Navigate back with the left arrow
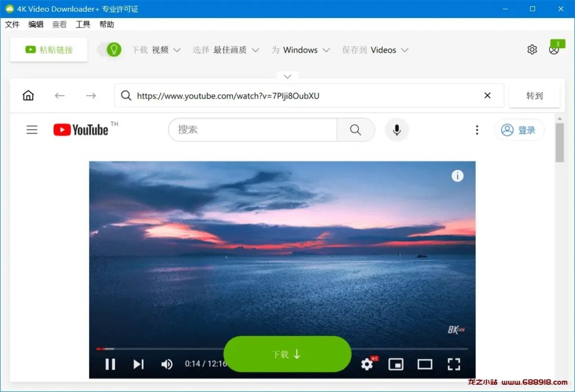Image resolution: width=575 pixels, height=392 pixels. pos(60,95)
